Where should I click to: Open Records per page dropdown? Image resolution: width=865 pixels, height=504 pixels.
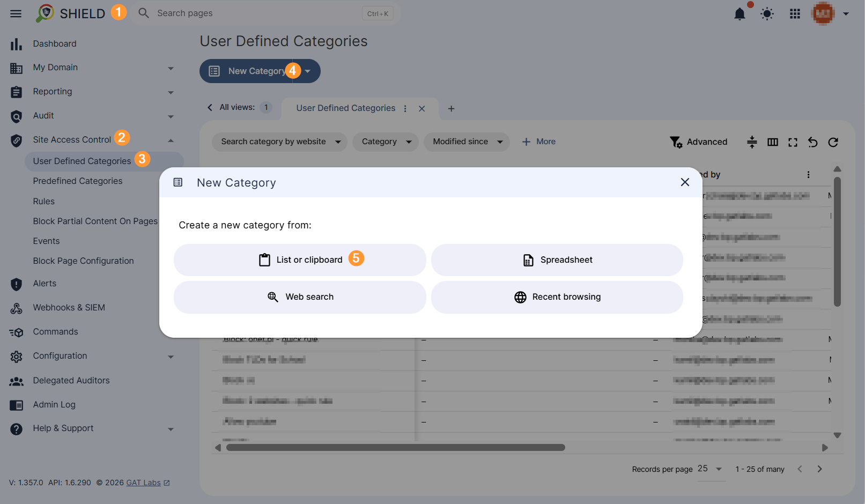[x=711, y=469]
